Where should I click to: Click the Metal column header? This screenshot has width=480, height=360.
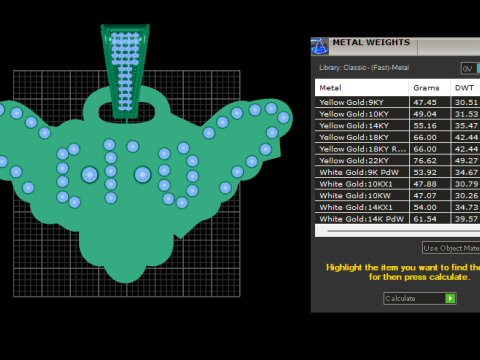(x=362, y=88)
